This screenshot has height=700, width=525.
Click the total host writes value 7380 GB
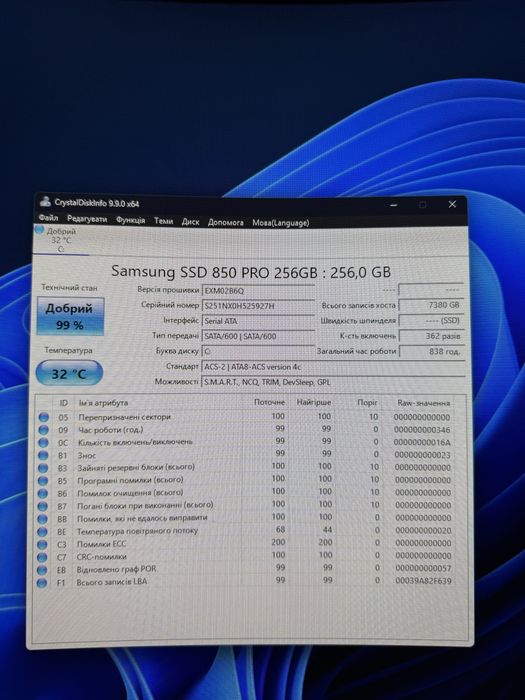click(431, 305)
